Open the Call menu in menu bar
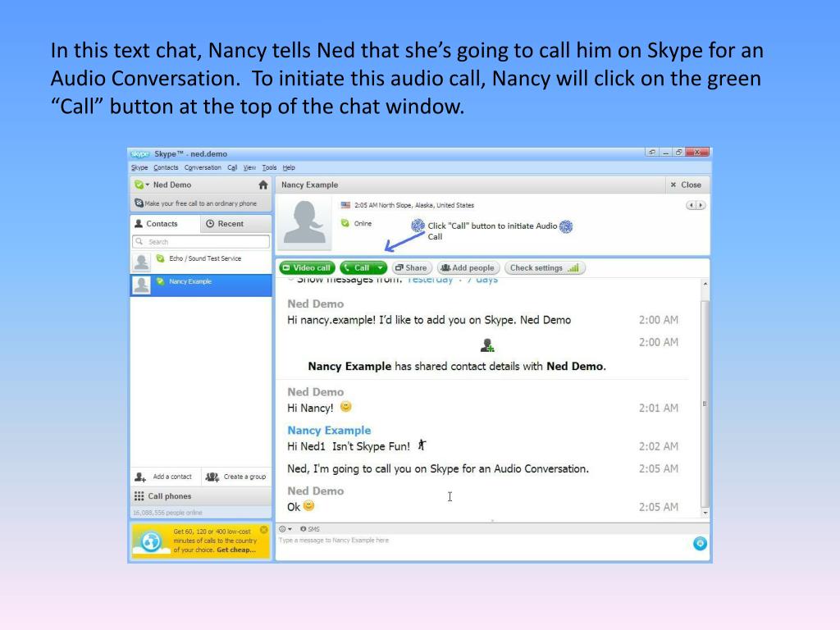 pyautogui.click(x=232, y=167)
